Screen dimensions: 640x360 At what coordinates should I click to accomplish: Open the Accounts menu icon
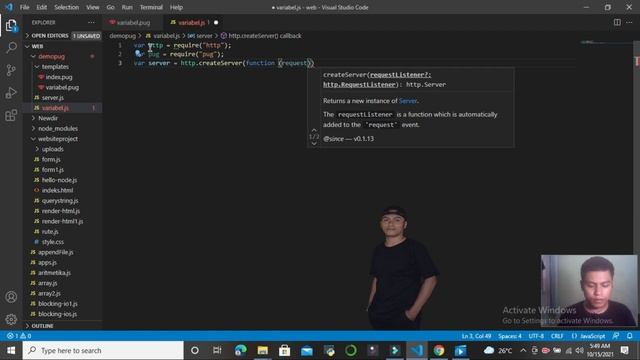pyautogui.click(x=11, y=297)
